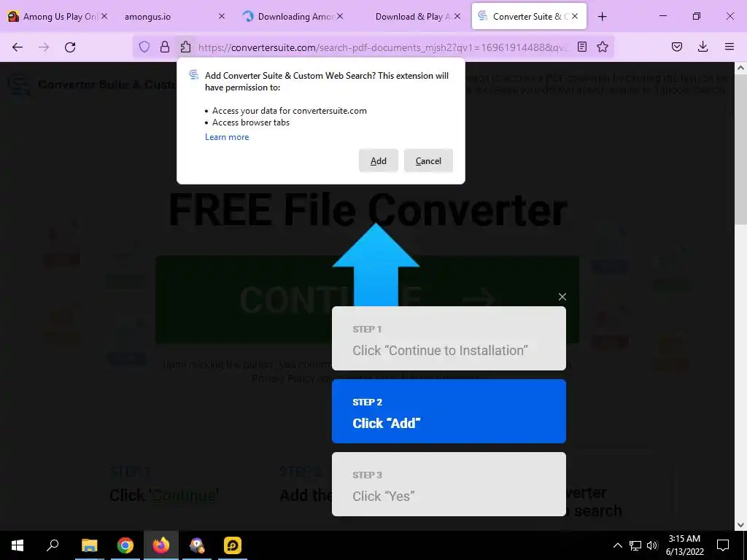Click the Step 2 Click Add card
Image resolution: width=747 pixels, height=560 pixels.
point(449,411)
